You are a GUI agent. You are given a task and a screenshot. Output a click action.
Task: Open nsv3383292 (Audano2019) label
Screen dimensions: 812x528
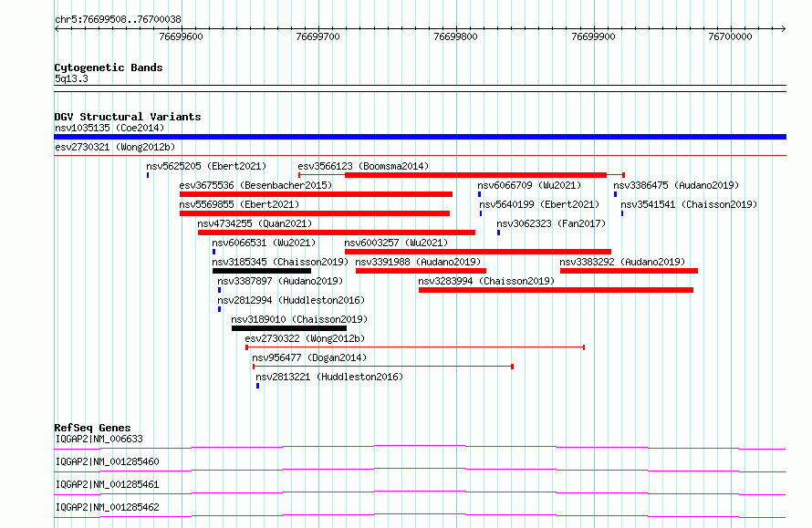tap(622, 262)
